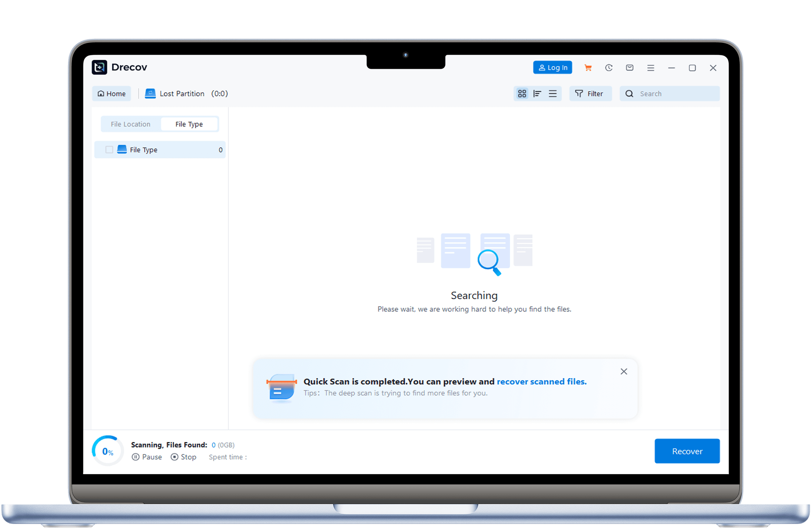The image size is (812, 529).
Task: Click the circular scan progress indicator
Action: [x=108, y=451]
